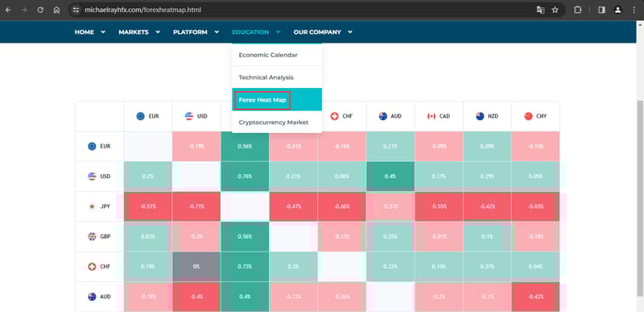Click the CHF/USD grey cell showing 0%

click(x=196, y=266)
